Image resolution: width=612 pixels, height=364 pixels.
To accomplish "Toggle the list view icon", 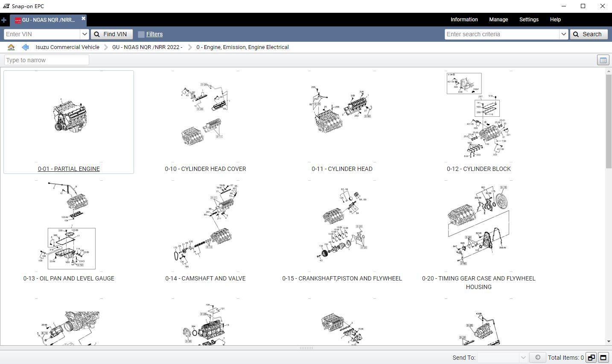I will pos(603,60).
